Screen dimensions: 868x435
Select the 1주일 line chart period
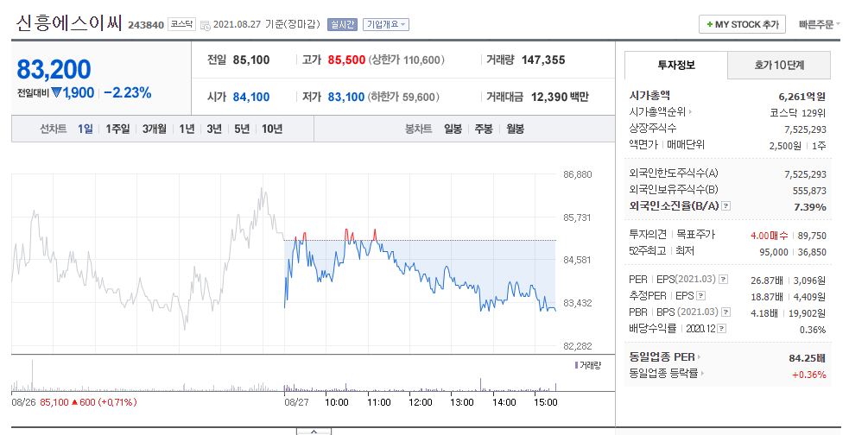(118, 129)
